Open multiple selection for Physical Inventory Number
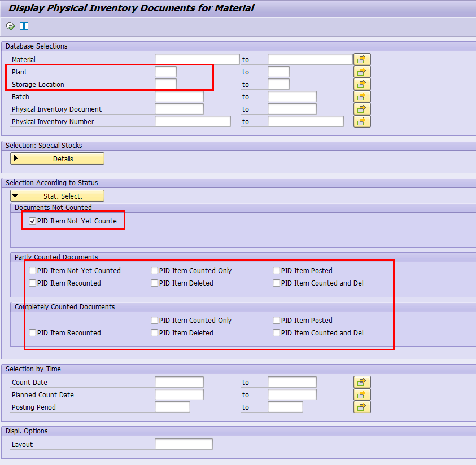Image resolution: width=476 pixels, height=465 pixels. 361,121
